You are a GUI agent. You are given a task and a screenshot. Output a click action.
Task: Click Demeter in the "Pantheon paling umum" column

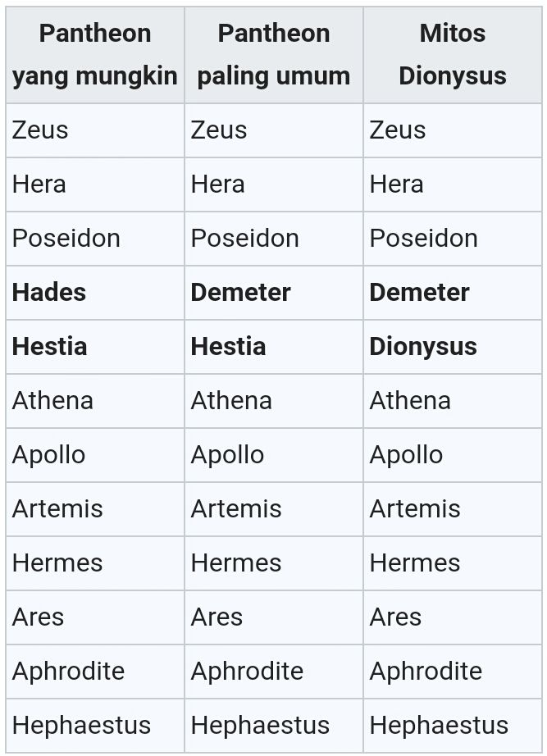click(240, 293)
